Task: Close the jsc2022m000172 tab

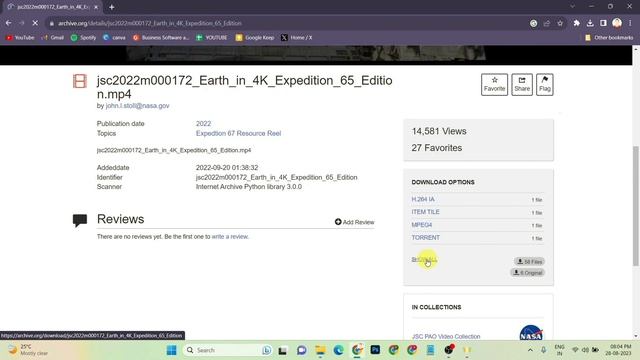Action: 96,7
